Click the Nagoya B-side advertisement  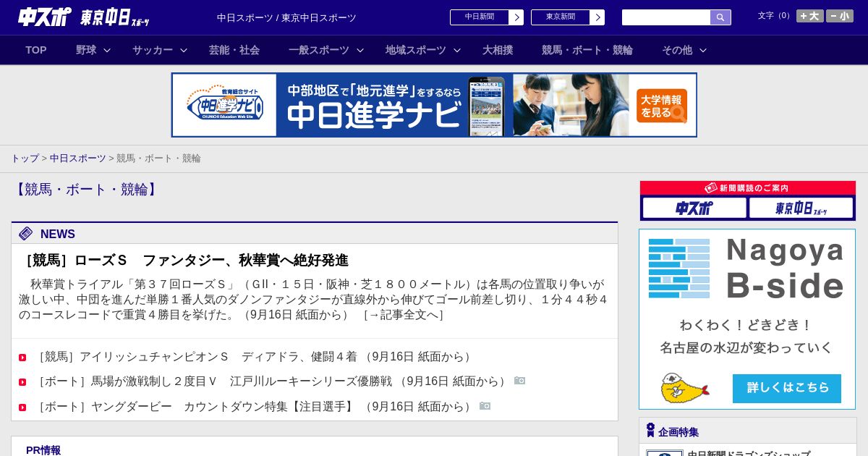747,319
